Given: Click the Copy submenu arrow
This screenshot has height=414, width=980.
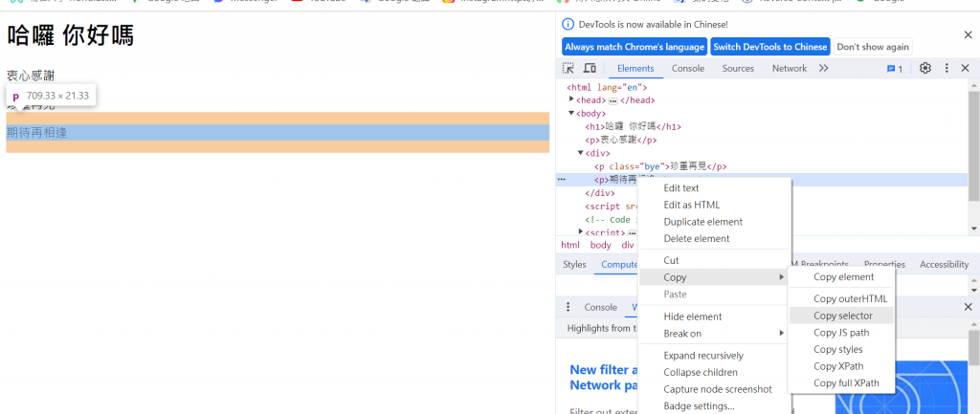Looking at the screenshot, I should pyautogui.click(x=781, y=277).
